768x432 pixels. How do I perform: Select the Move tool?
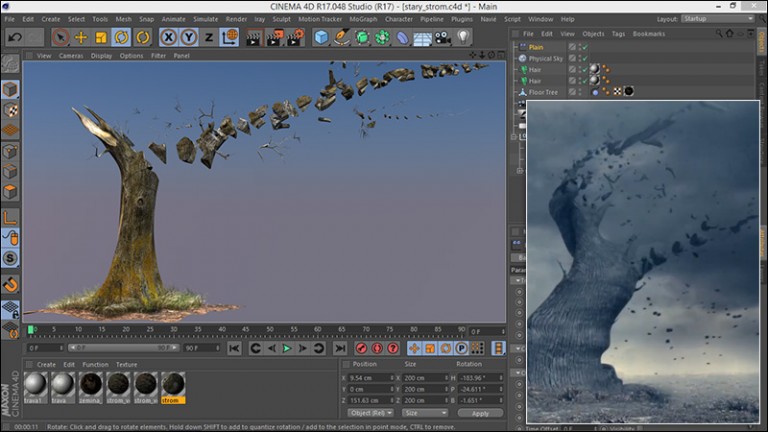click(81, 37)
